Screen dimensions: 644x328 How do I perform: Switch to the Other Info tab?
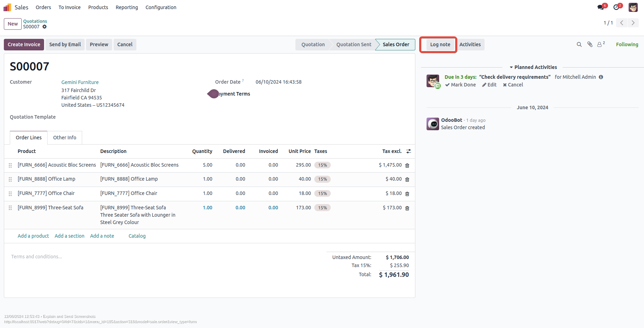coord(65,138)
